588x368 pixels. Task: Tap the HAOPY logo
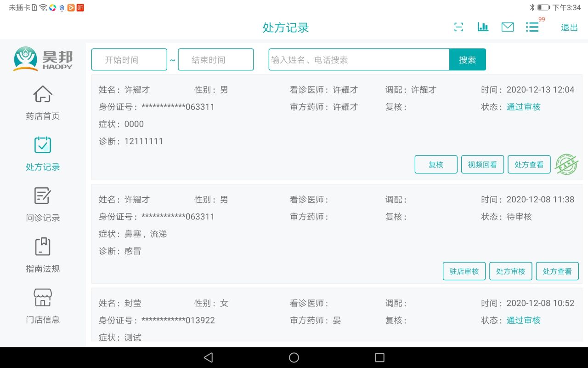[x=43, y=59]
